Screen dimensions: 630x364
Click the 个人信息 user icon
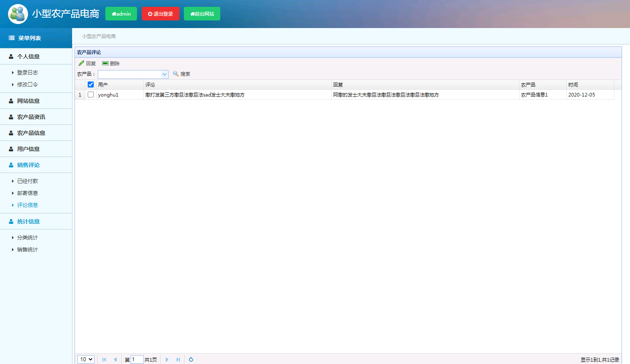click(11, 56)
